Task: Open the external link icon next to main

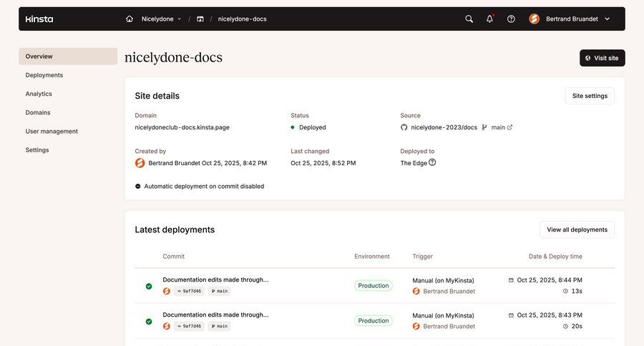Action: pyautogui.click(x=509, y=127)
